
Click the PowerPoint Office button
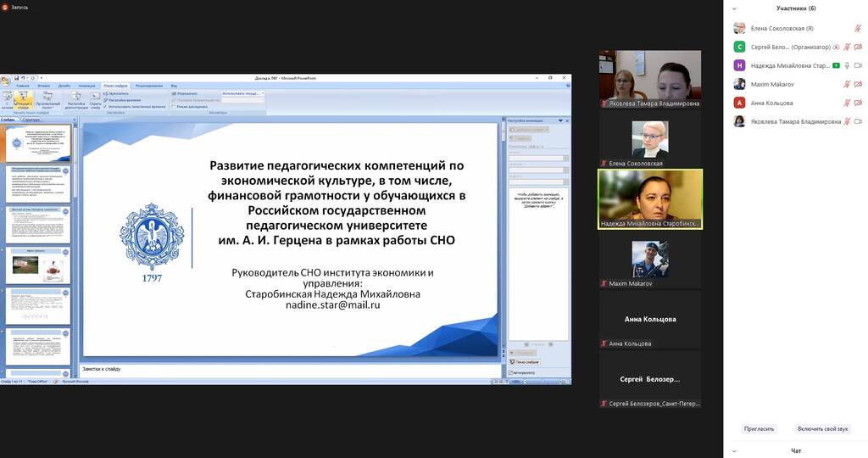[6, 81]
